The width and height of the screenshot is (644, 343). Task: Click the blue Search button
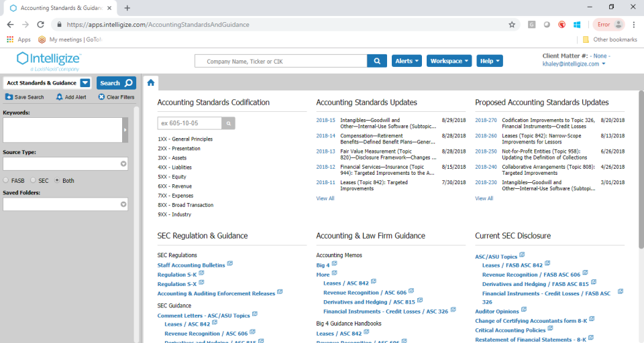pos(116,83)
